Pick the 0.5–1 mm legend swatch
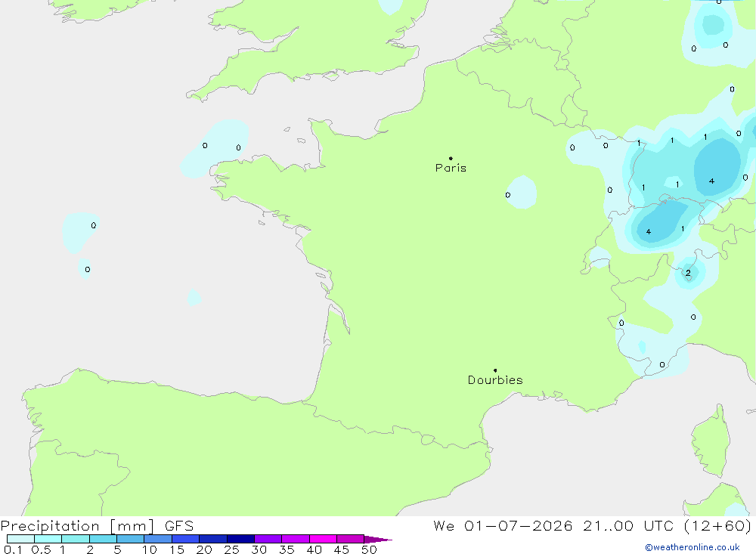The image size is (756, 554). (x=48, y=539)
